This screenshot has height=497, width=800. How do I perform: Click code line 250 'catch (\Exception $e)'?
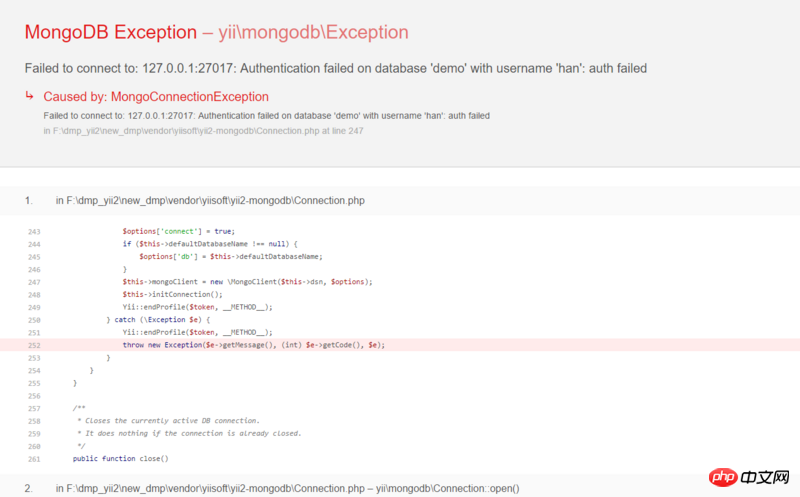pos(158,320)
